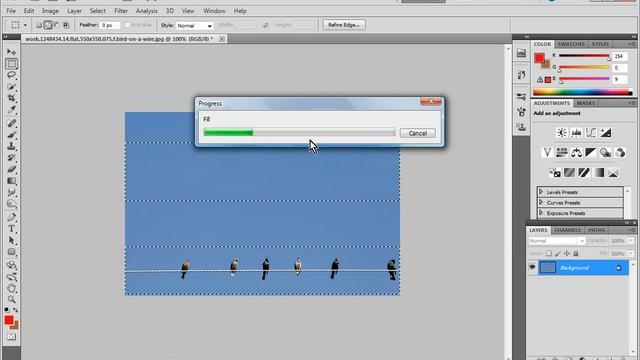
Task: Expand Curves Presets
Action: (540, 202)
